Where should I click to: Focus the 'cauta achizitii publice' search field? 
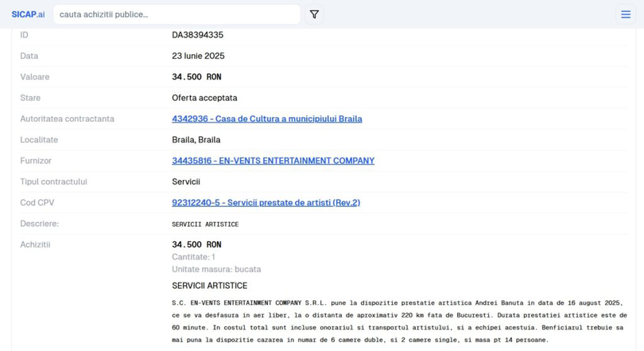point(177,14)
